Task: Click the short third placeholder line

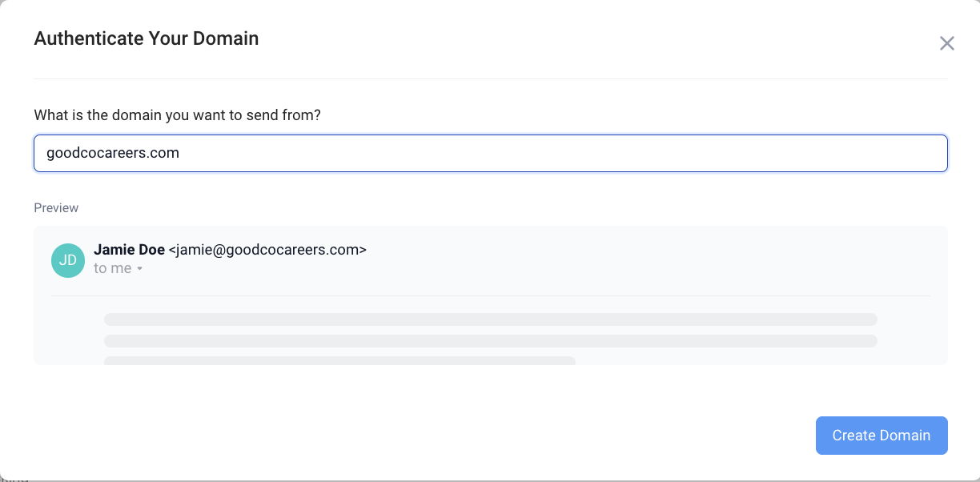Action: tap(339, 360)
